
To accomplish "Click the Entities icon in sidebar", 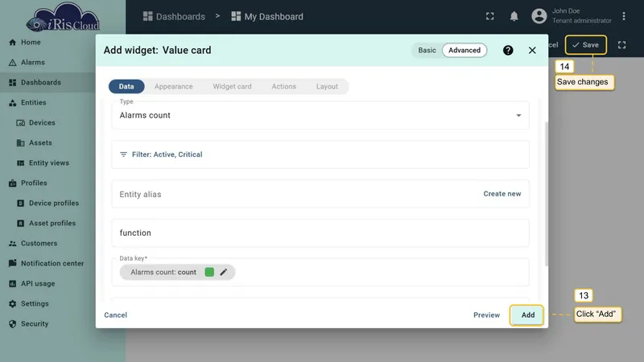I will [x=12, y=103].
